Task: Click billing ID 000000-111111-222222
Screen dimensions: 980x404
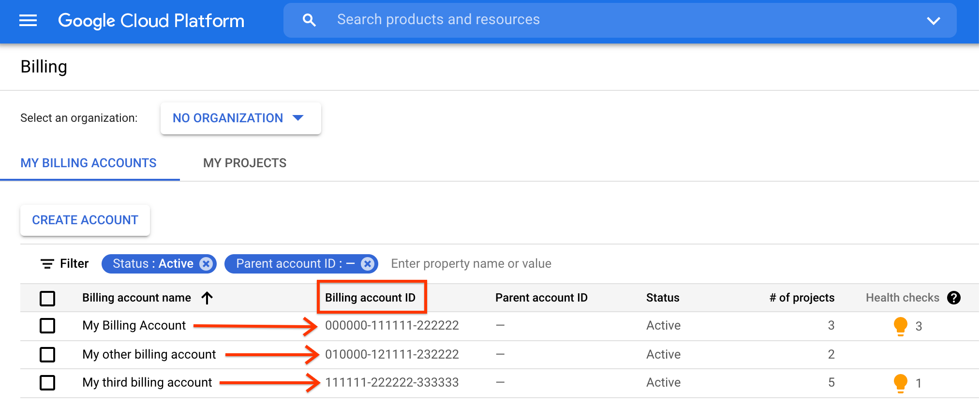Action: click(x=392, y=325)
